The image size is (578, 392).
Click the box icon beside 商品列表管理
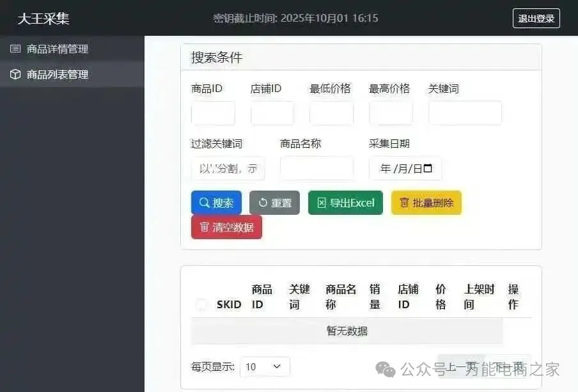pos(15,74)
